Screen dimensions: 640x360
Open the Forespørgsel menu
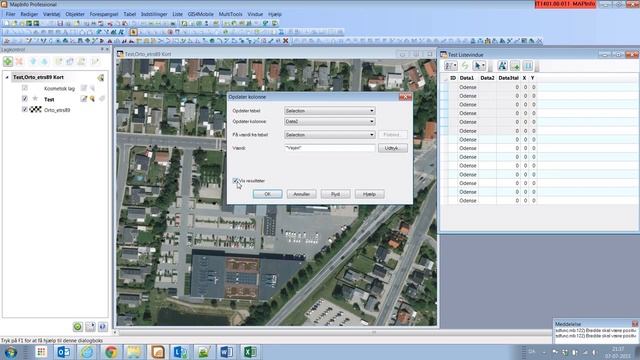click(x=104, y=14)
